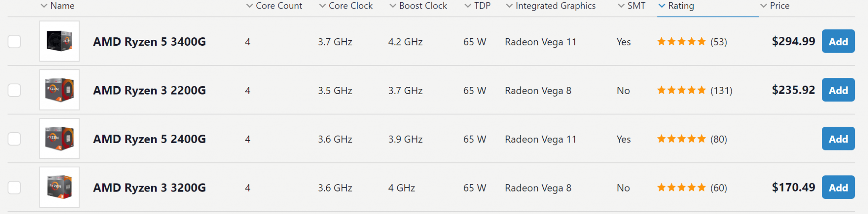Sort by Boost Clock header
This screenshot has height=214, width=868.
click(x=418, y=6)
